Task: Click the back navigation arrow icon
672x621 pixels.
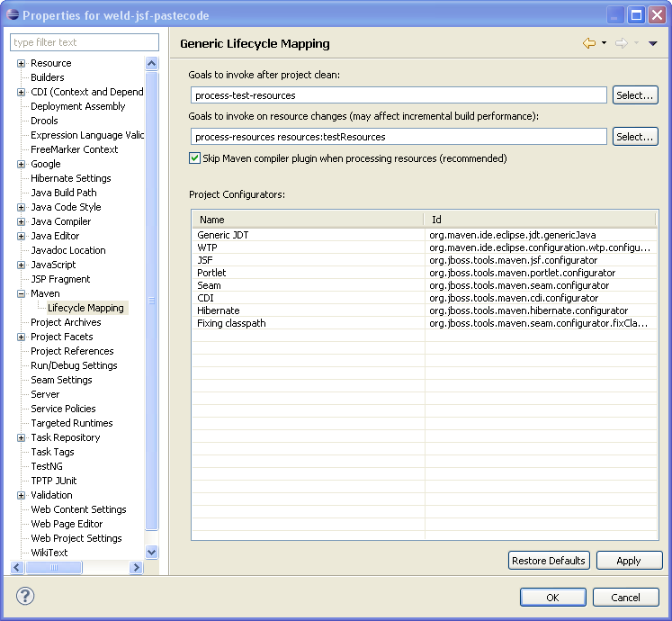Action: 588,43
